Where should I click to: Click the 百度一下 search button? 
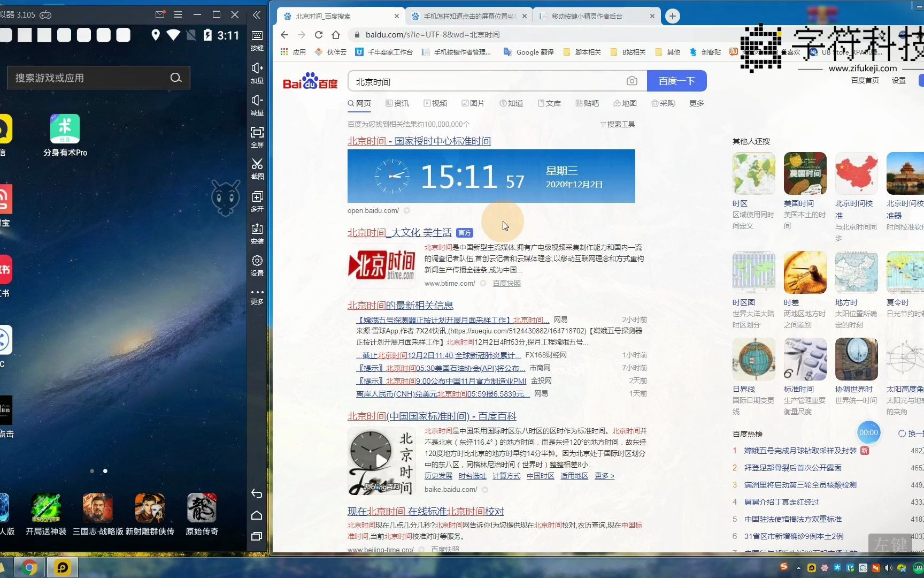677,81
